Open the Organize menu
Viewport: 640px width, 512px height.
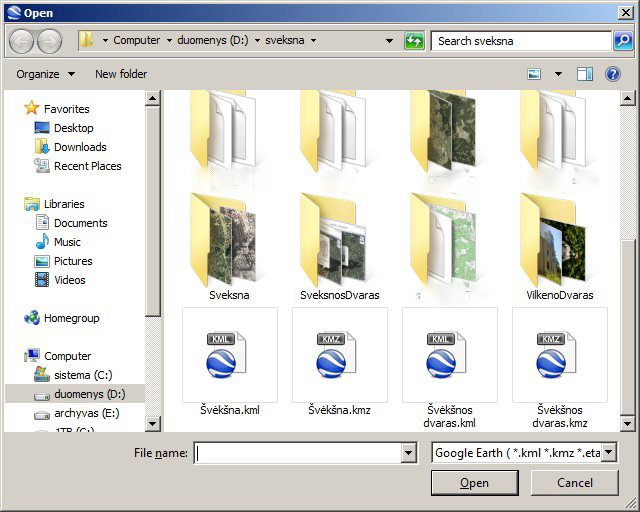coord(45,74)
